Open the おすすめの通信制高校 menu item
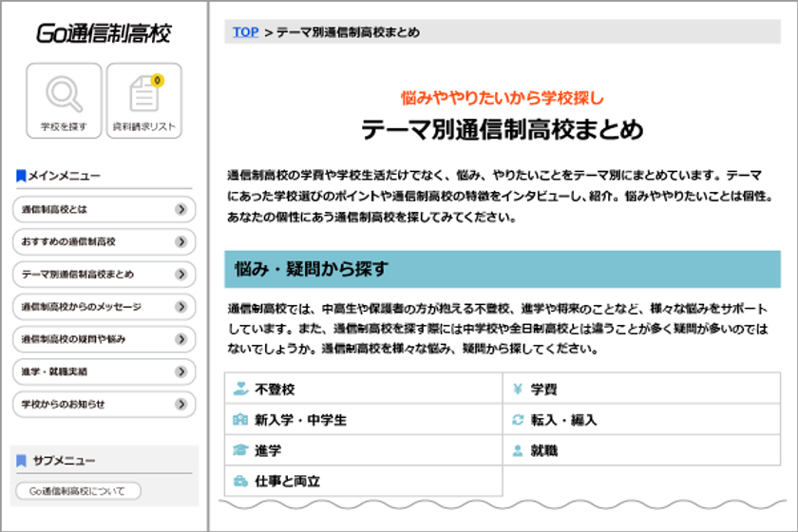 [104, 242]
